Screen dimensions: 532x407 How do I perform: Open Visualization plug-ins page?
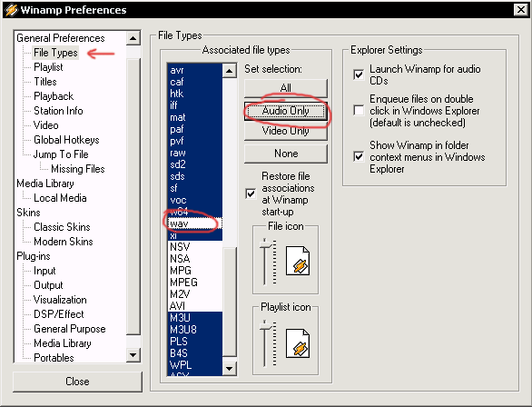pyautogui.click(x=60, y=300)
